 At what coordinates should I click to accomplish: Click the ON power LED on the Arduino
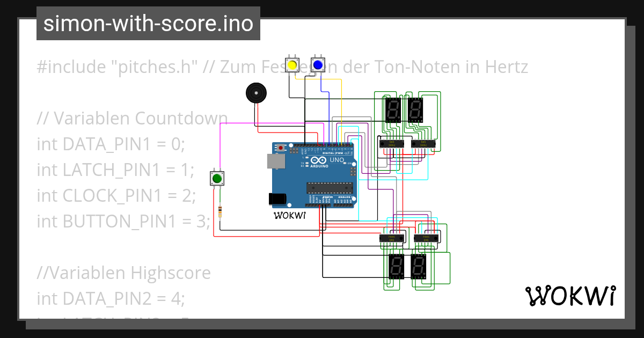(345, 163)
